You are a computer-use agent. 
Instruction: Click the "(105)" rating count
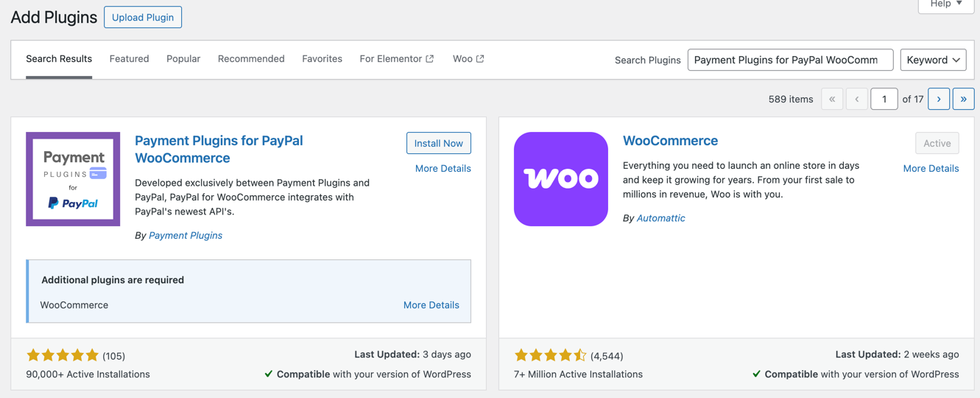point(114,356)
